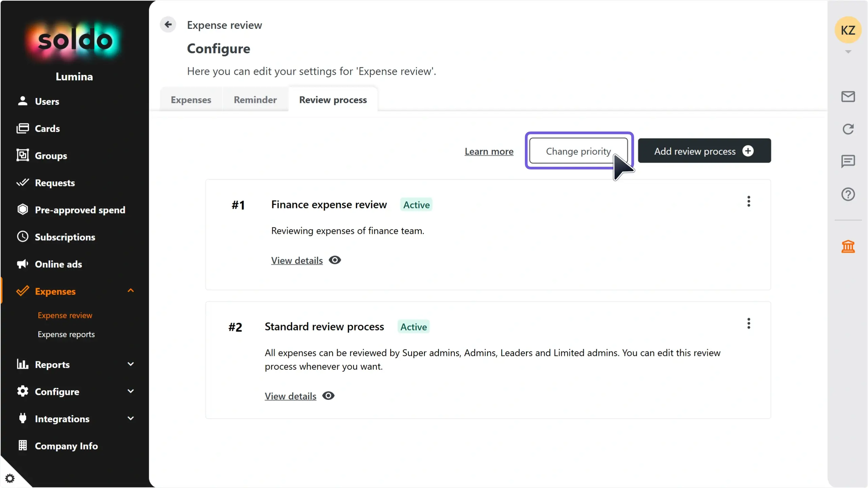Expand the Reports sidebar section
Screen dimensions: 868x488
[131, 364]
